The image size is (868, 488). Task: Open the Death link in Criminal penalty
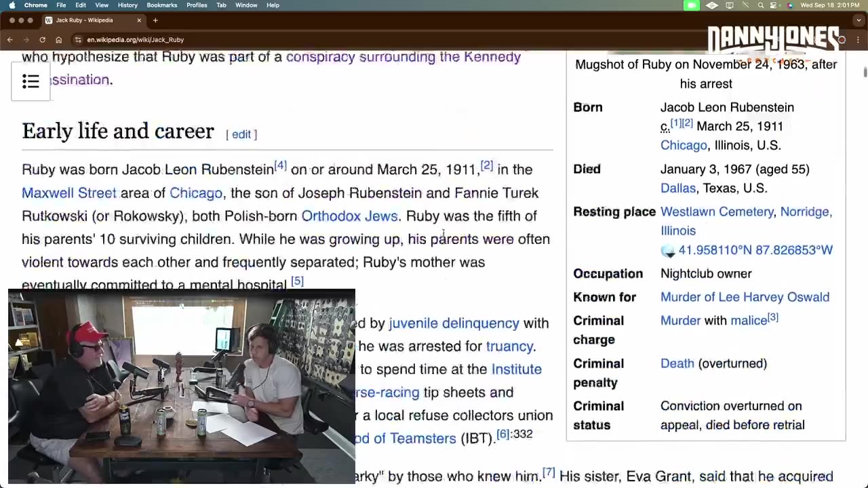(x=677, y=363)
